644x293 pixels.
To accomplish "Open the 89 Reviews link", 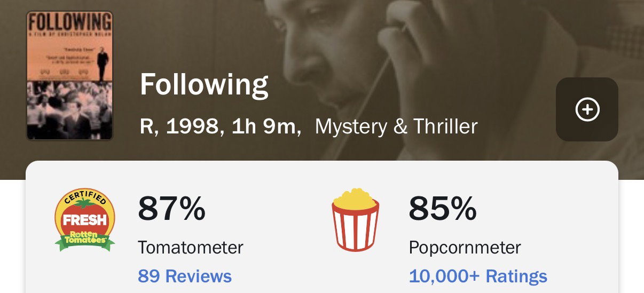I will click(x=185, y=276).
